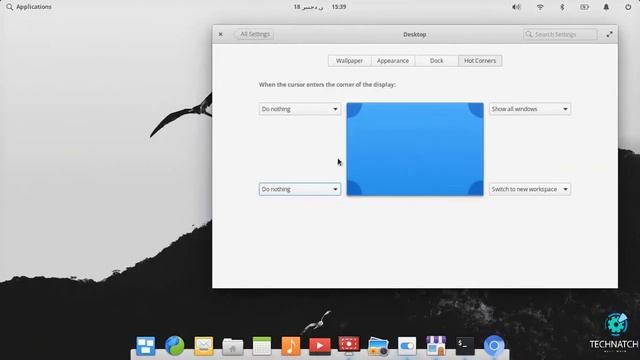Expand the top-left corner Do nothing dropdown
Image resolution: width=640 pixels, height=360 pixels.
[x=300, y=109]
